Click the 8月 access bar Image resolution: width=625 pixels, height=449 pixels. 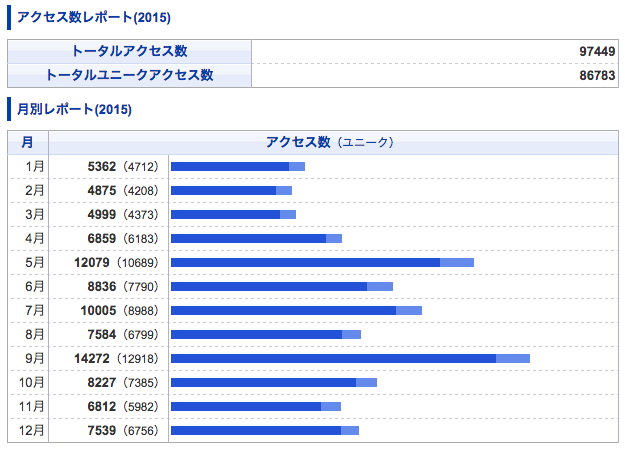point(266,334)
